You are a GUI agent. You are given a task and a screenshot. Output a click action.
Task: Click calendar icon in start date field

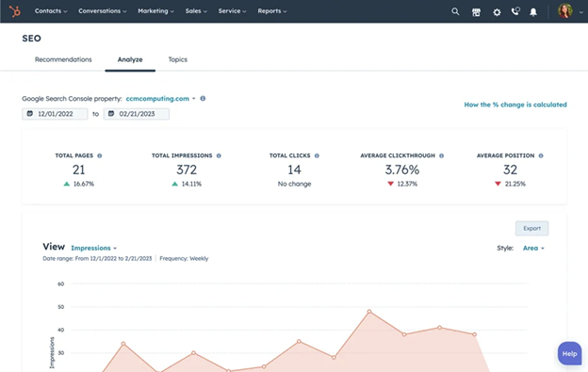pyautogui.click(x=30, y=114)
